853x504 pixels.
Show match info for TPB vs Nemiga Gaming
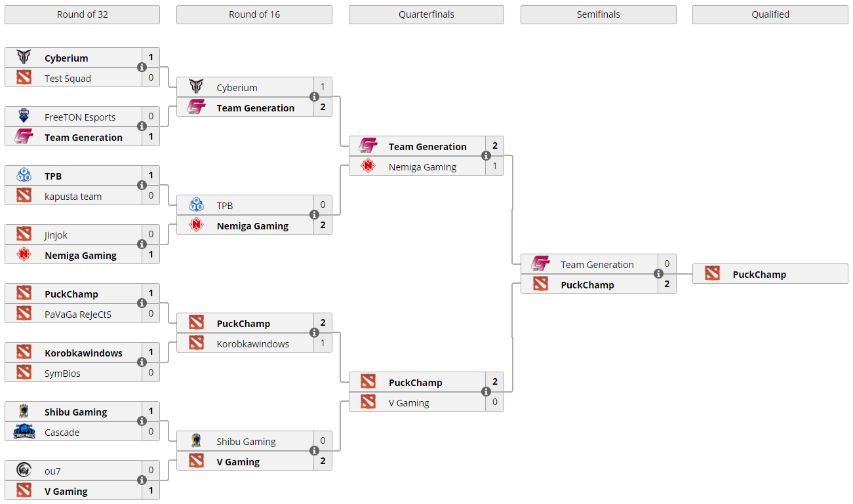click(x=314, y=215)
